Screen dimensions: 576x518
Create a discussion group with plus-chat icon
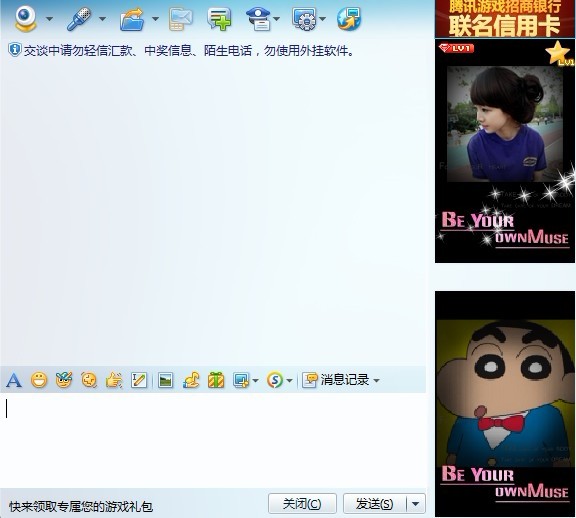pos(219,19)
